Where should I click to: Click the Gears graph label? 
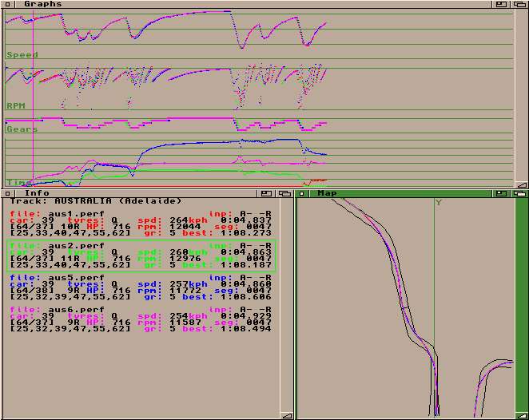coord(22,129)
